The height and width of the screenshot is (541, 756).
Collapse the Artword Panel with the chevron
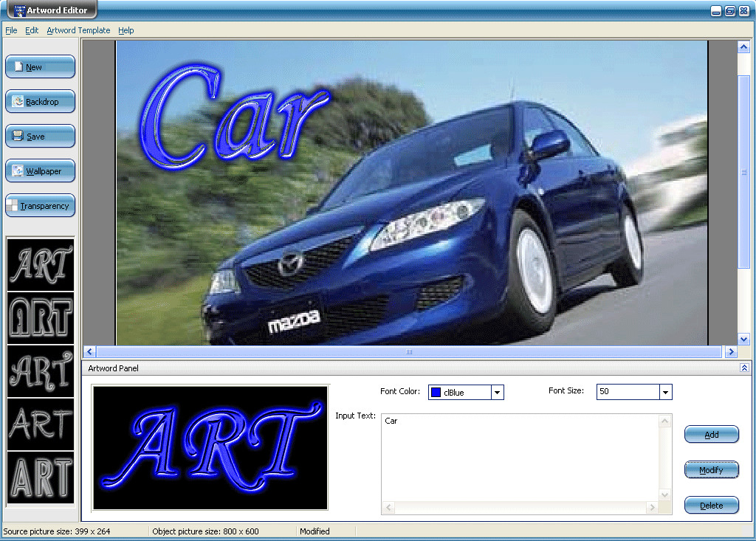(744, 368)
